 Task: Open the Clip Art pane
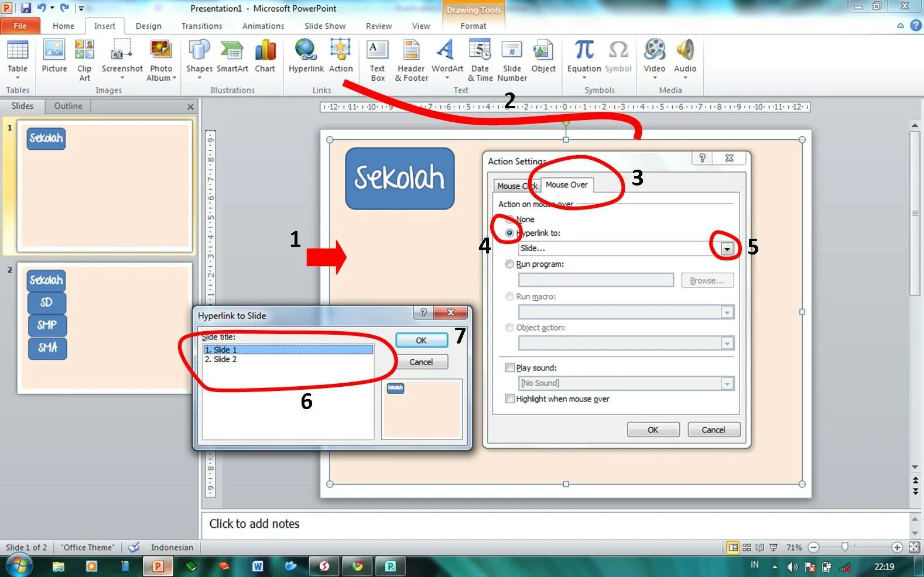pos(84,60)
